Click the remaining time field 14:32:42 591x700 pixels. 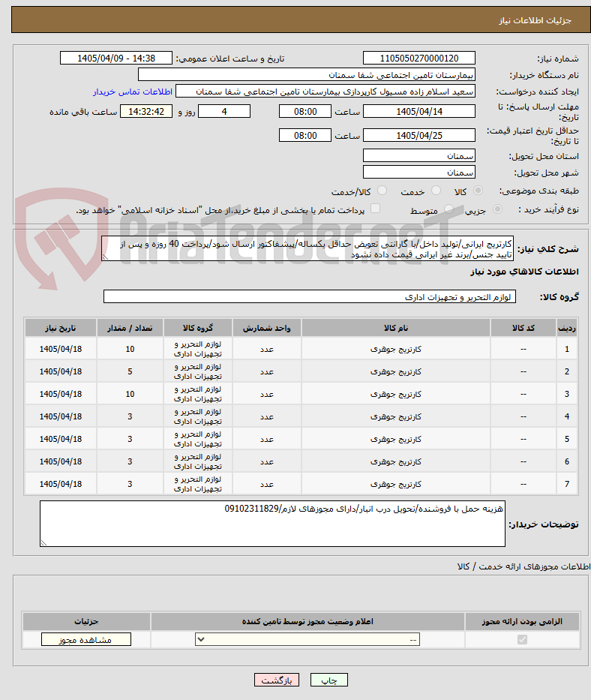coord(146,112)
